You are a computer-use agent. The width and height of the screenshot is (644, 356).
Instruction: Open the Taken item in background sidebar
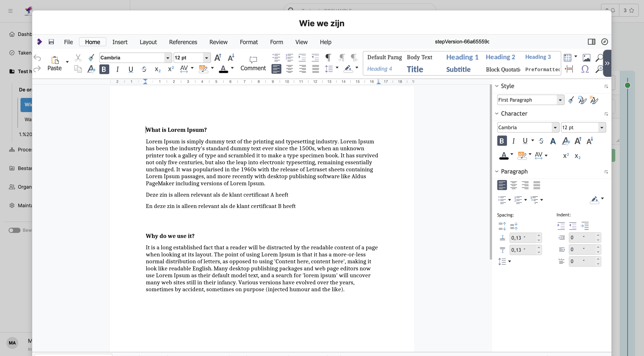click(20, 53)
